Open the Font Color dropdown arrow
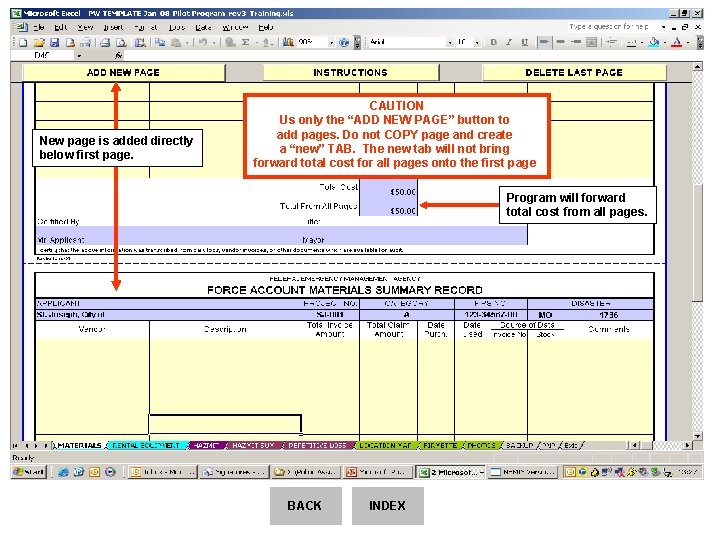Image resolution: width=720 pixels, height=540 pixels. (687, 43)
